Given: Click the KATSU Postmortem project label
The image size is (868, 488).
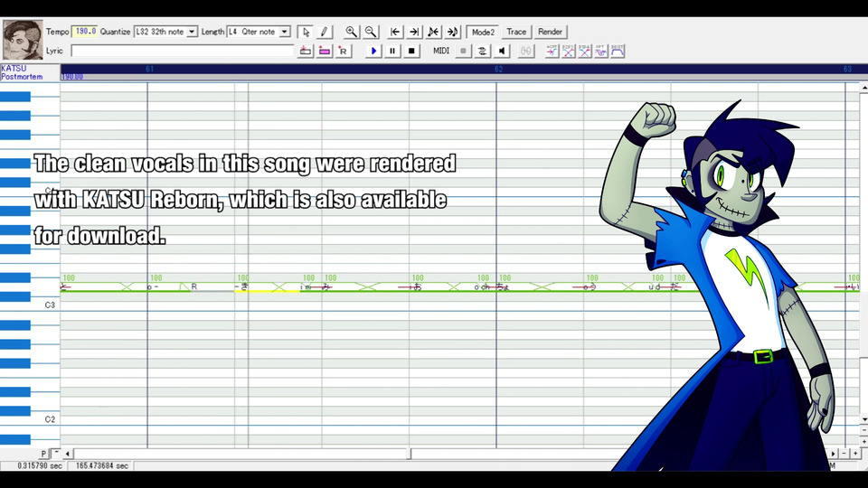Looking at the screenshot, I should (x=22, y=72).
